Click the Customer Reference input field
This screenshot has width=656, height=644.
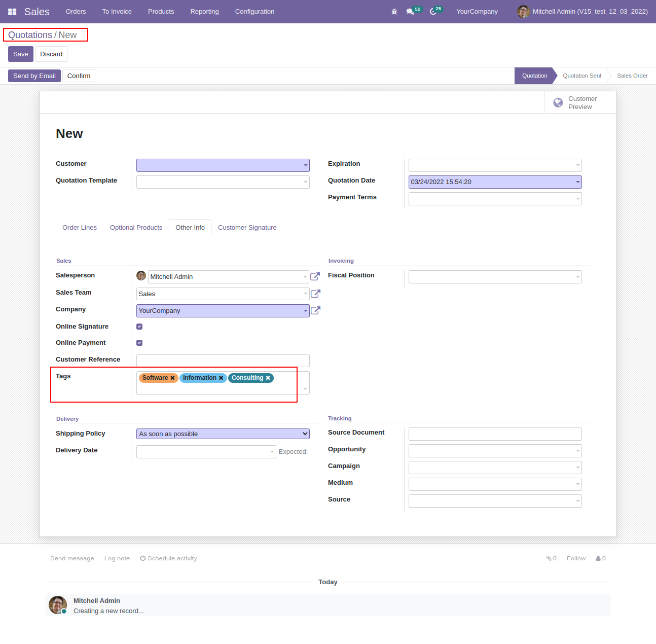223,361
